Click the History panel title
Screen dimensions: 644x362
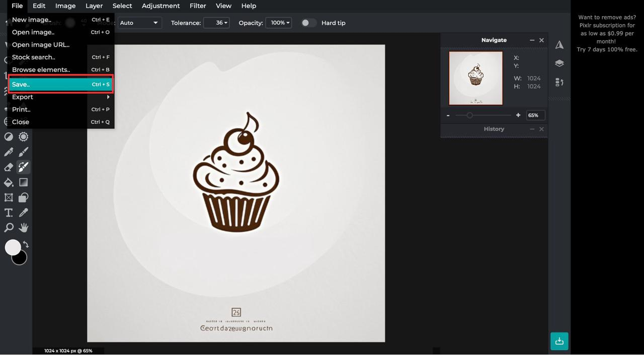point(494,129)
